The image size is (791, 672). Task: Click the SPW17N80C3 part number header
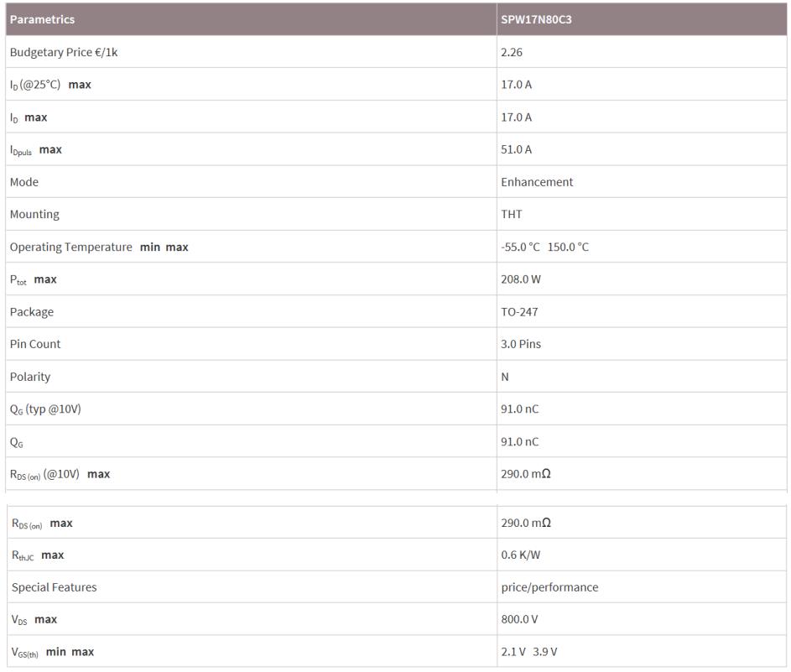point(536,19)
